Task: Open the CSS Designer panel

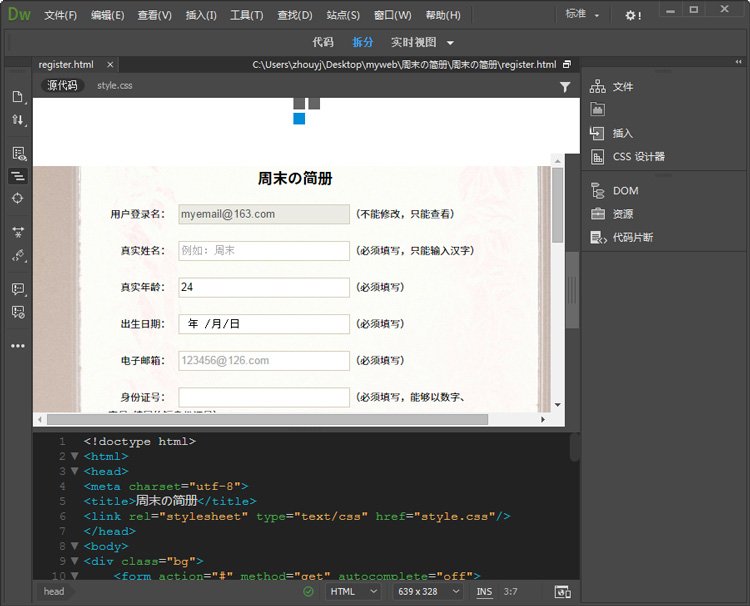Action: click(627, 156)
